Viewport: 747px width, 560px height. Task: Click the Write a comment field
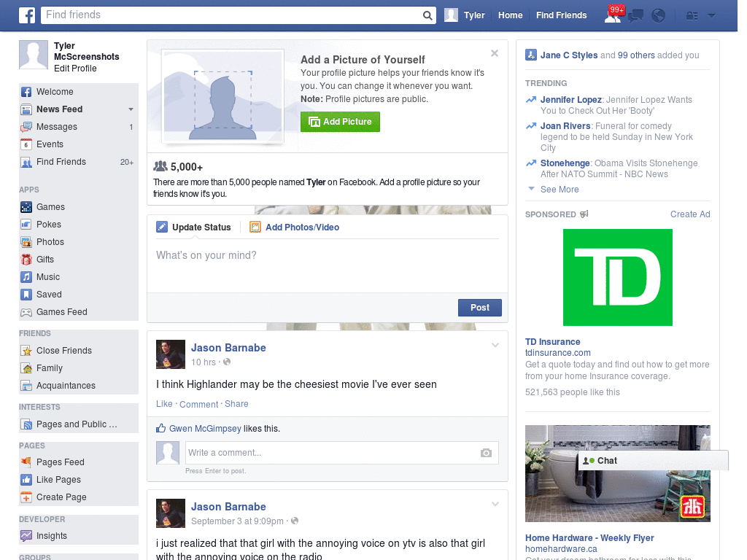[333, 453]
